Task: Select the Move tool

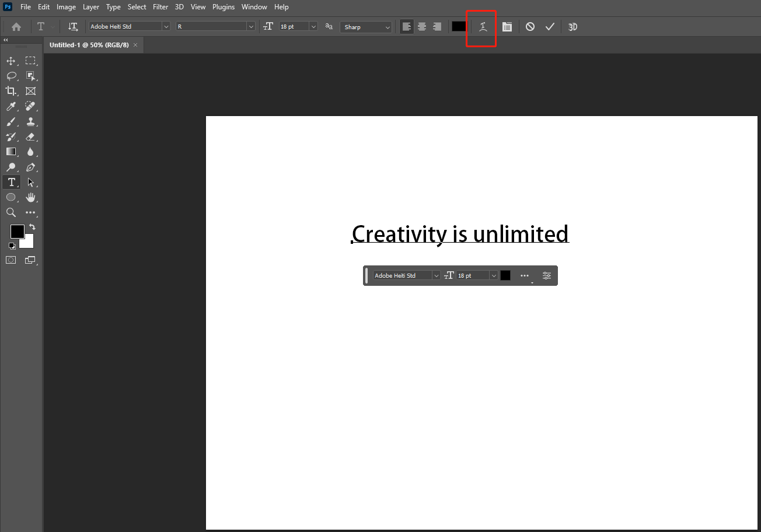Action: tap(11, 61)
